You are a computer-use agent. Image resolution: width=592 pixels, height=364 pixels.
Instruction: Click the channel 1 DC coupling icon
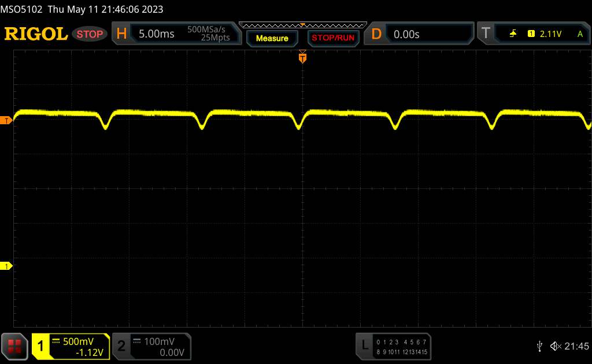[x=56, y=341]
